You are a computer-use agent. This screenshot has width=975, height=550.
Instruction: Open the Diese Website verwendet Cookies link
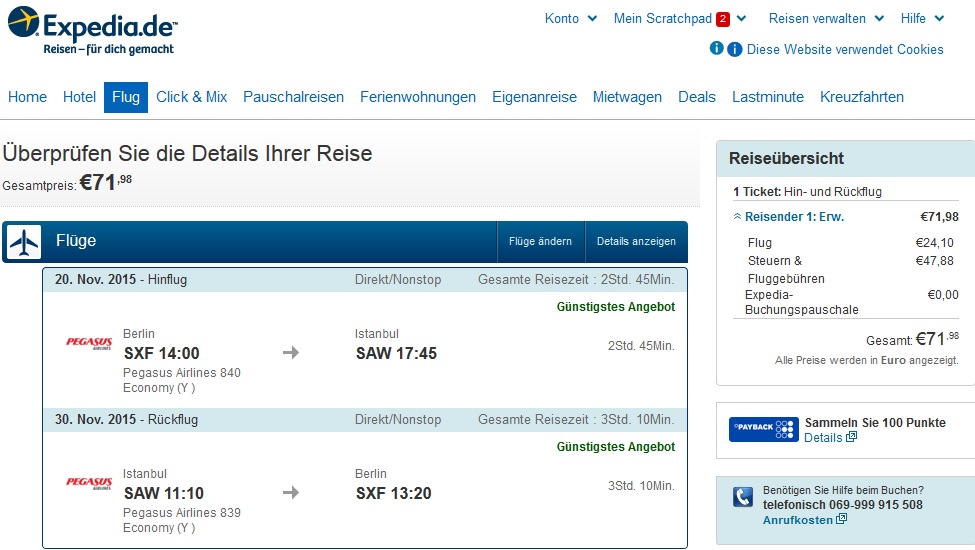point(845,49)
